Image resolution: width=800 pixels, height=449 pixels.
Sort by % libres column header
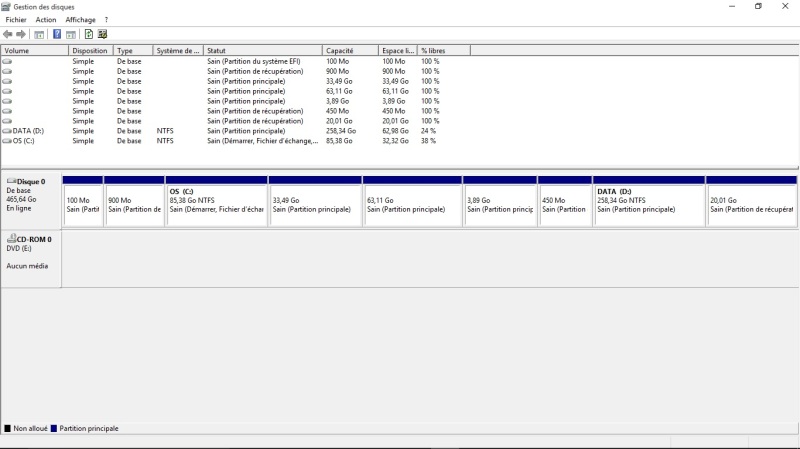point(444,51)
